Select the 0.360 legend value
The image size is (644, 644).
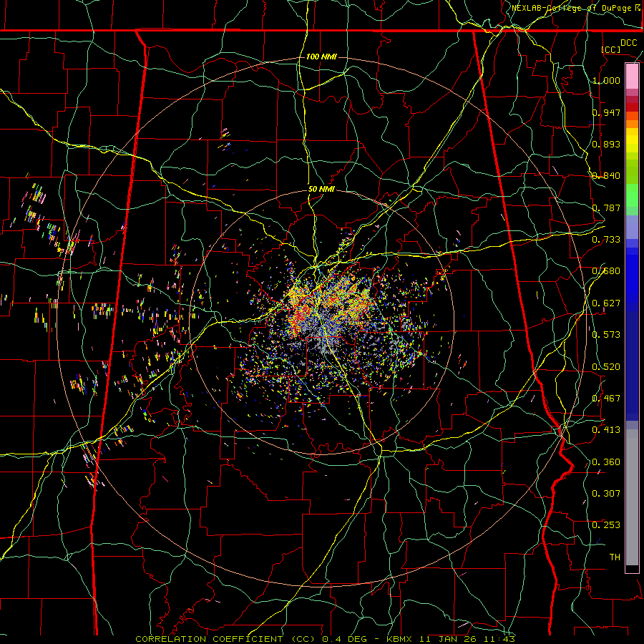pos(606,462)
